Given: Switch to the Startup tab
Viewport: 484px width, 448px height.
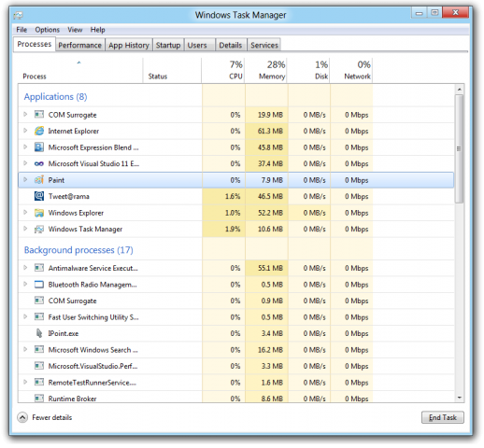Looking at the screenshot, I should [168, 45].
